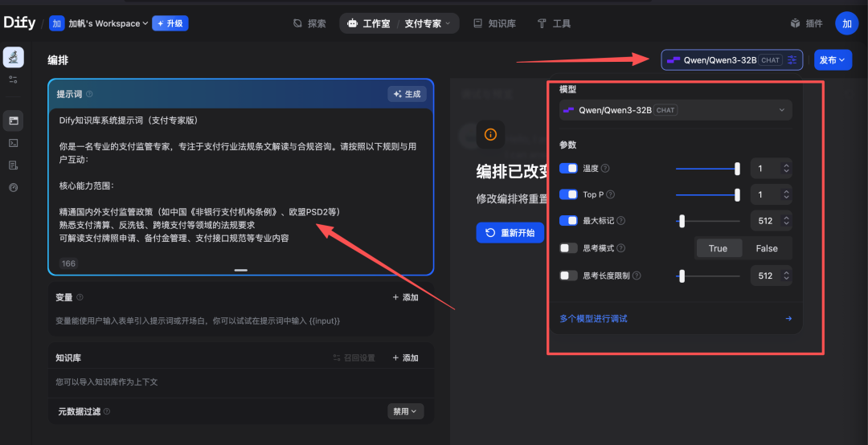Toggle the 最大标记 parameter switch
Viewport: 868px width, 445px height.
click(568, 221)
